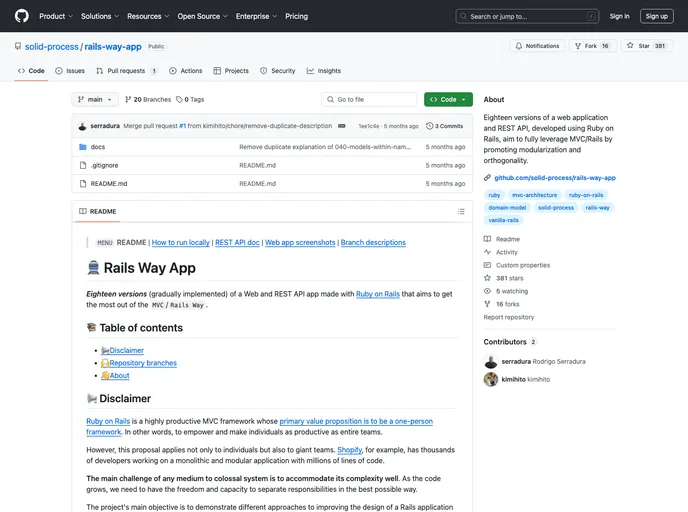Click serradura's avatar in Contributors
The image size is (688, 512).
click(x=491, y=361)
